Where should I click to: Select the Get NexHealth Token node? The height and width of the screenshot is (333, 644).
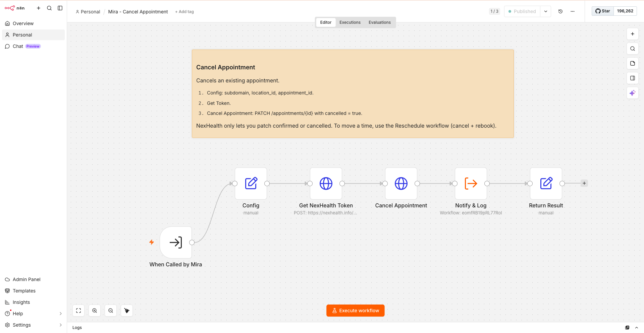(x=326, y=184)
